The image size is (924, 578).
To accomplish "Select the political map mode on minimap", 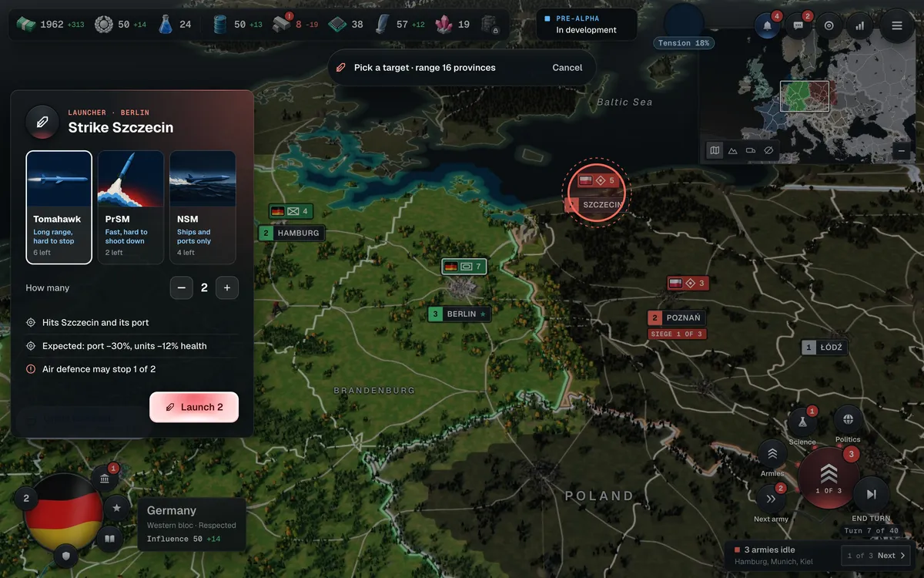I will pos(715,150).
